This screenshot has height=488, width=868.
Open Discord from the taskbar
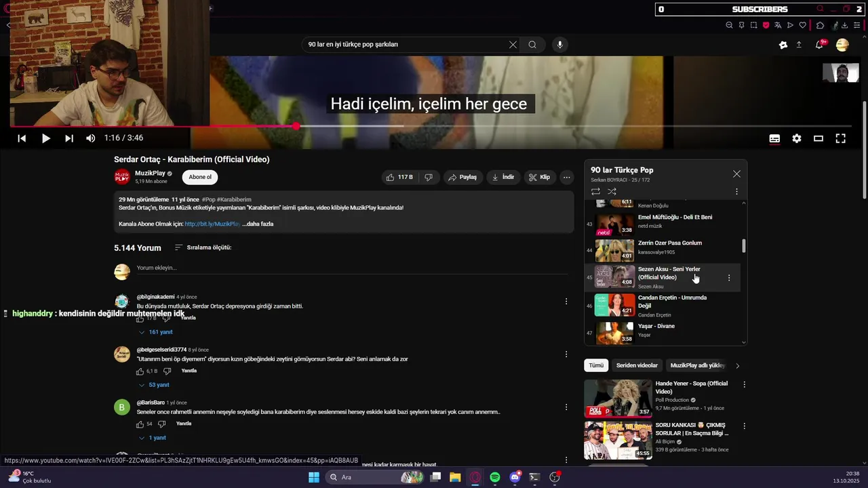(x=515, y=477)
